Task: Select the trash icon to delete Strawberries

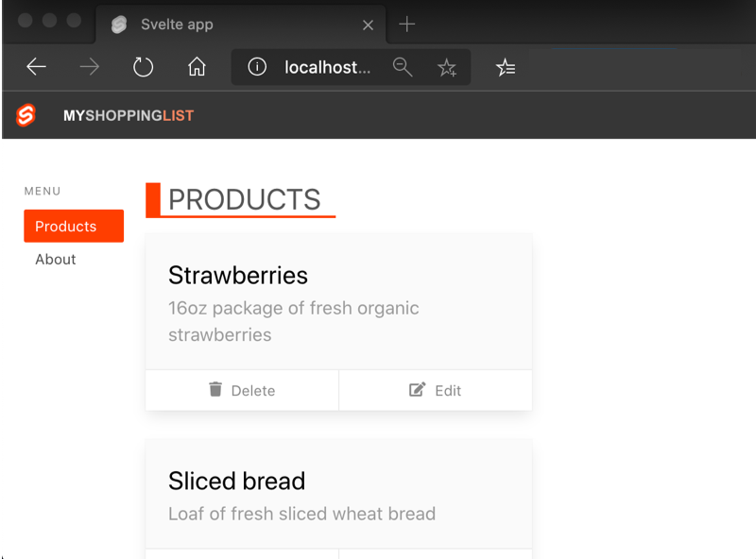Action: (x=216, y=390)
